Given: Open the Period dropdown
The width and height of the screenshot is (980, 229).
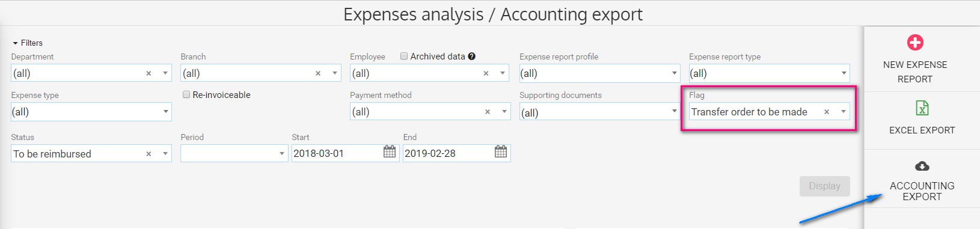Looking at the screenshot, I should point(234,153).
